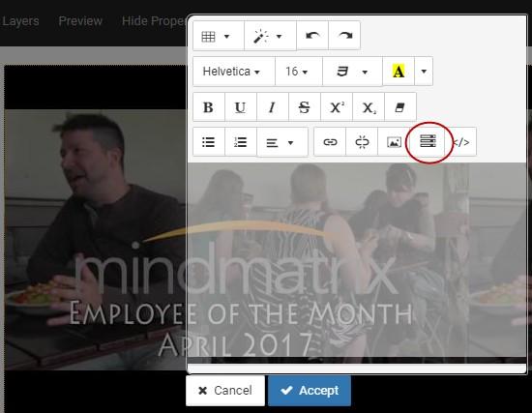Screen dimensions: 532x413
Task: Click the unlink broken chain icon
Action: (x=362, y=142)
